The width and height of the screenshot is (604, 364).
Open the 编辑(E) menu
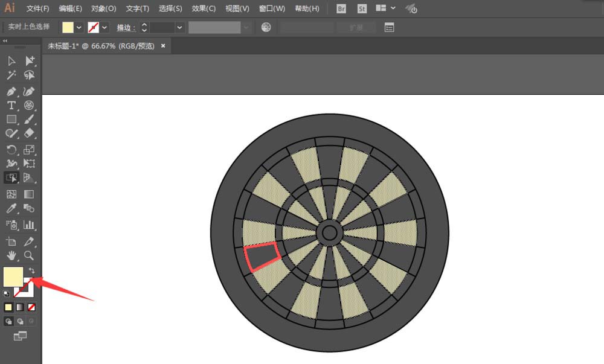point(71,8)
